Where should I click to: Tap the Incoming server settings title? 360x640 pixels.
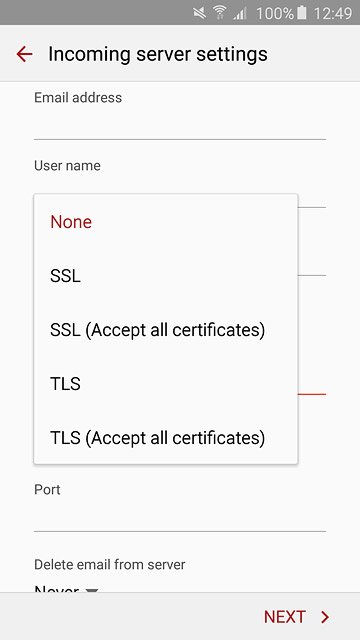click(158, 54)
